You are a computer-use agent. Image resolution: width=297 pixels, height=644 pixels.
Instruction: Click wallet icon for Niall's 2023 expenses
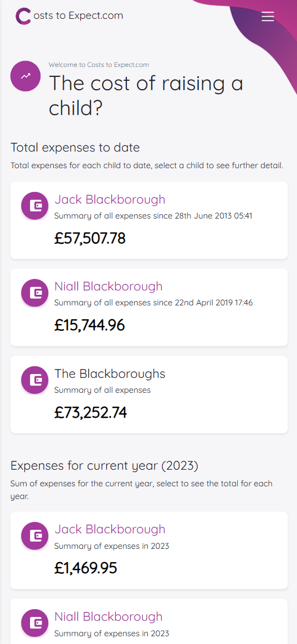35,623
